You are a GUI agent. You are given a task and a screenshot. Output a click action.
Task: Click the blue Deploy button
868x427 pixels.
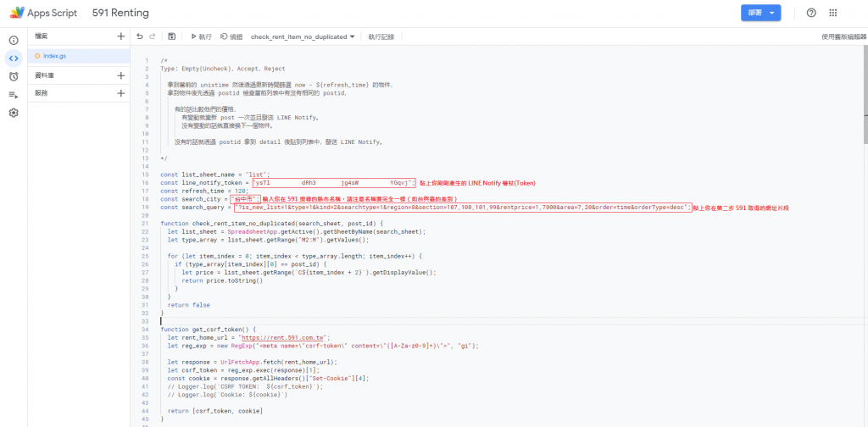[x=760, y=13]
